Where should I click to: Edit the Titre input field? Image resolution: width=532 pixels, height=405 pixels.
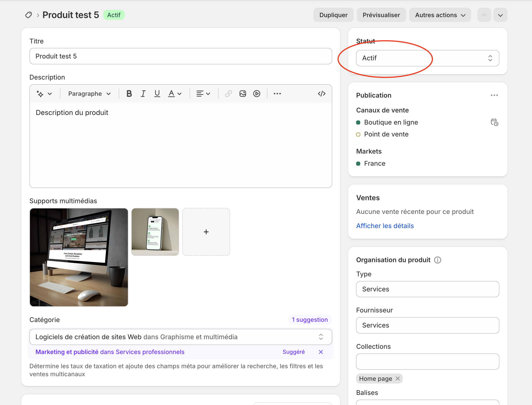pyautogui.click(x=180, y=56)
